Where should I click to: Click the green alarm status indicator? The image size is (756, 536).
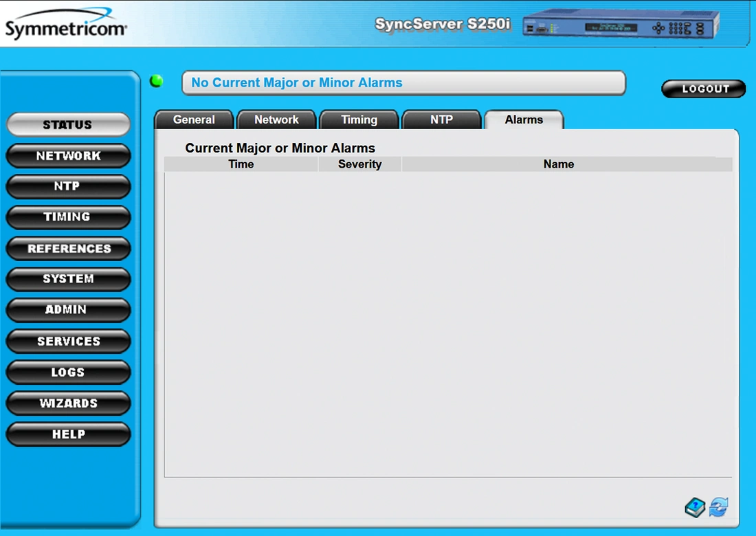click(156, 81)
